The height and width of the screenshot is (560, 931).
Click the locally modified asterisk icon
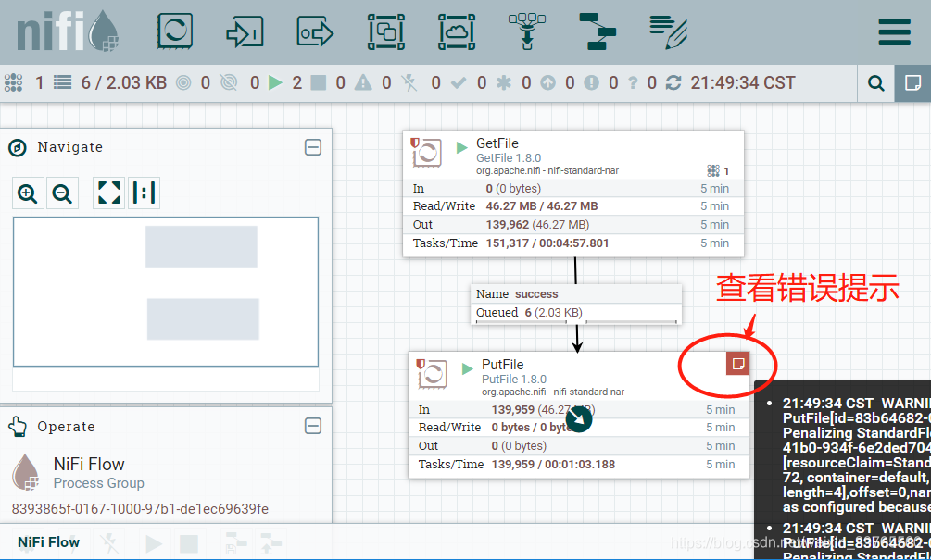[x=504, y=82]
